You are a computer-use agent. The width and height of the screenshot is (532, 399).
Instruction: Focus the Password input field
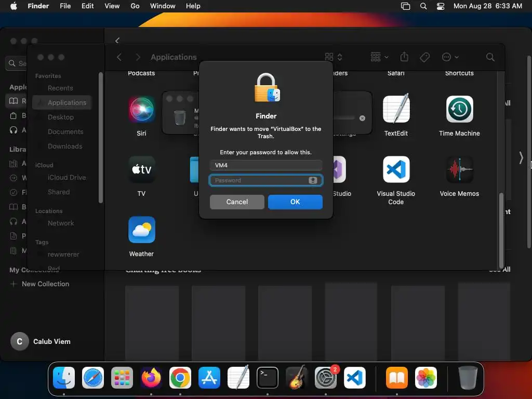click(x=265, y=180)
